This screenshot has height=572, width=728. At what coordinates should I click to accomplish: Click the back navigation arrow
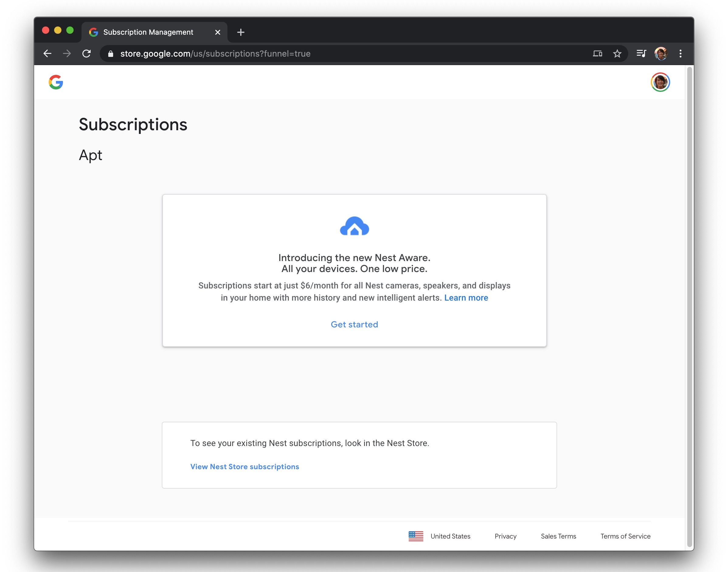coord(47,53)
